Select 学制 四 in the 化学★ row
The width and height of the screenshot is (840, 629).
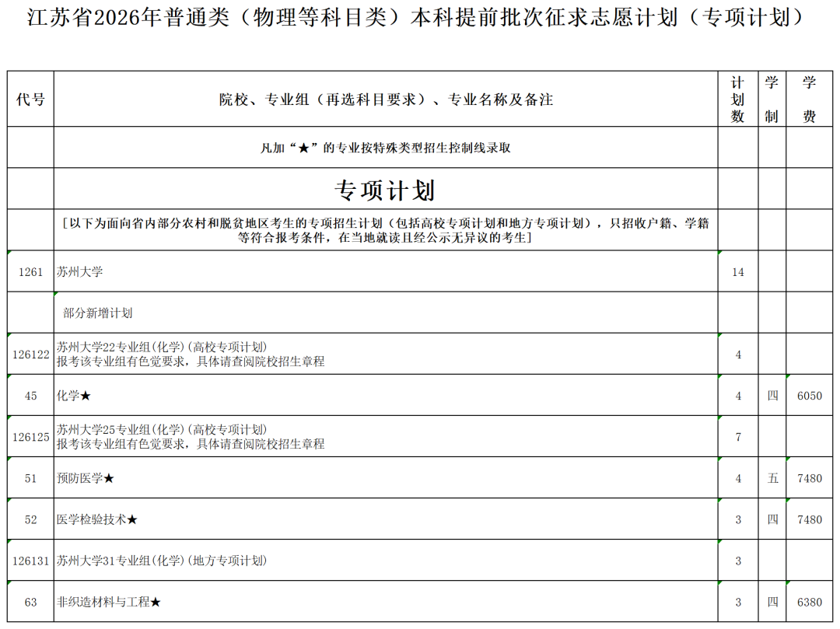pos(772,395)
